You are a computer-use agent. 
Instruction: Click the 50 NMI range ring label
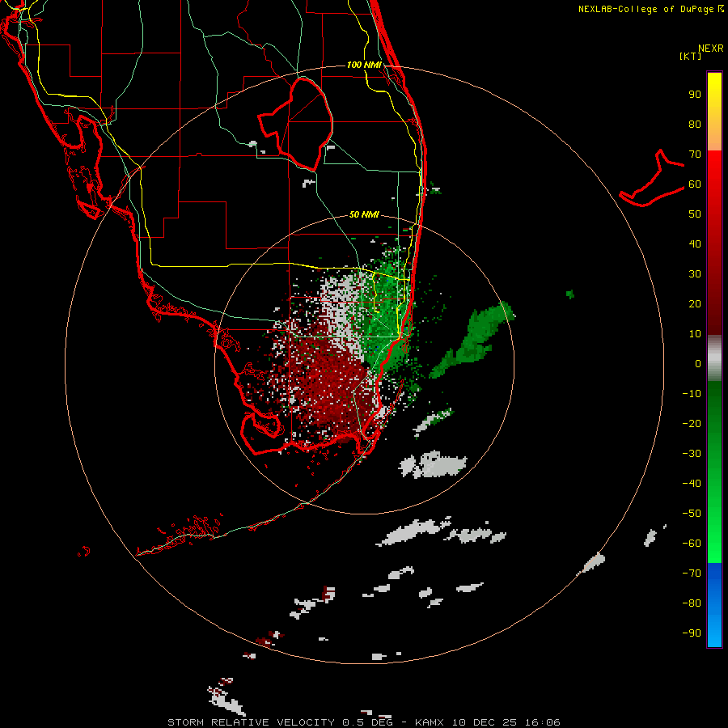pos(364,214)
